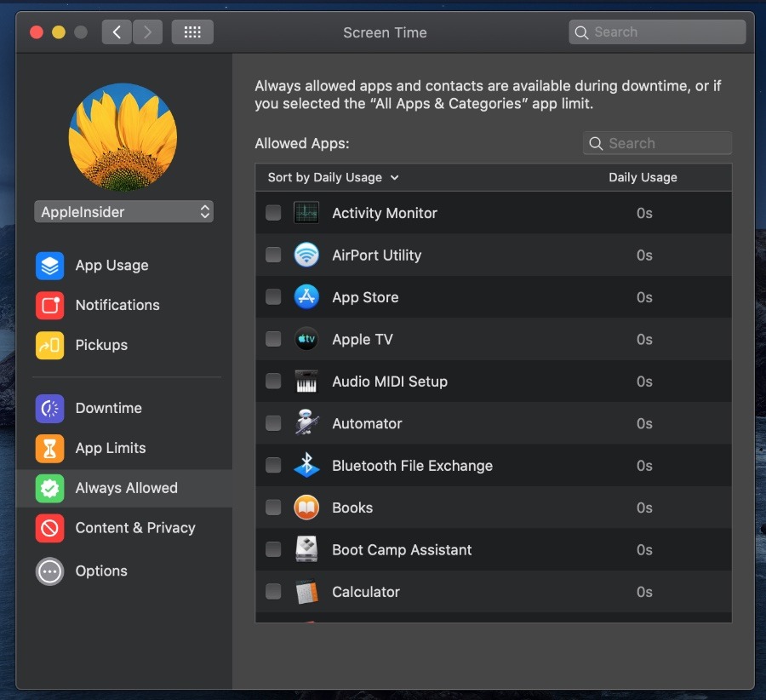The height and width of the screenshot is (700, 766).
Task: Select Pickups label in sidebar
Action: point(101,345)
